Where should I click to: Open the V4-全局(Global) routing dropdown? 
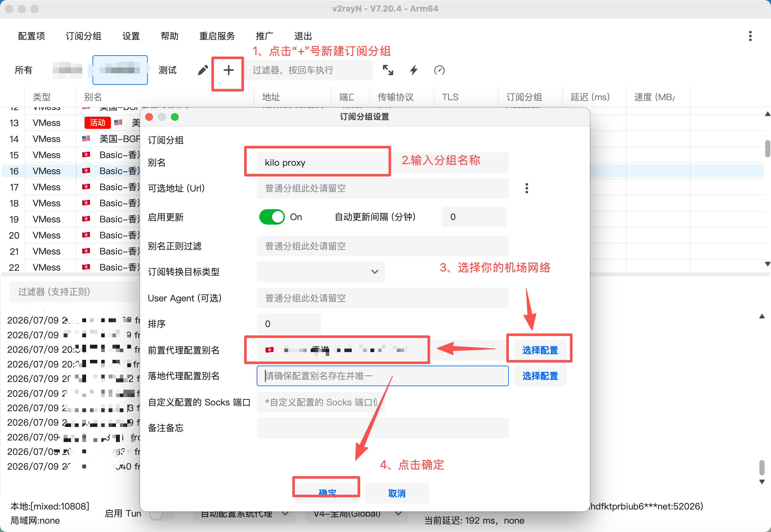click(x=357, y=514)
